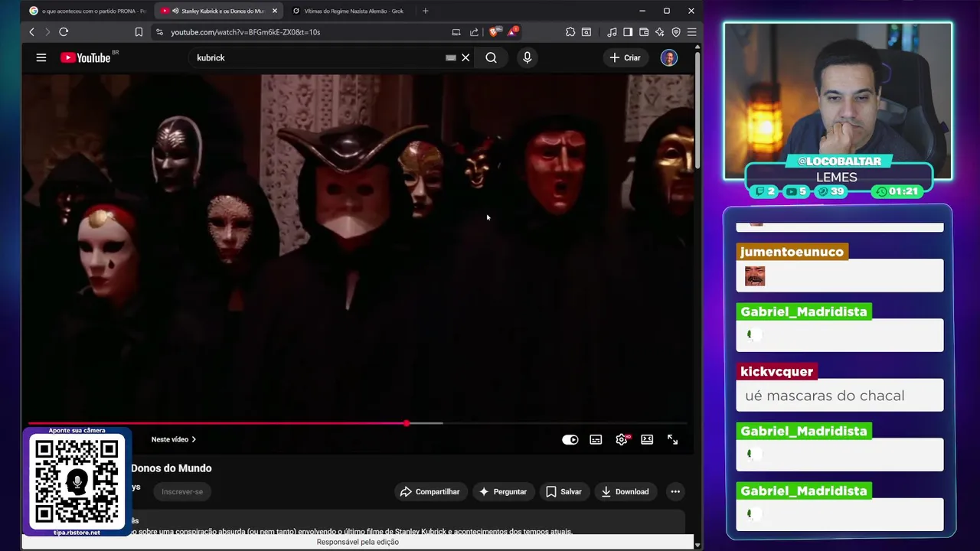Click the kickvcquer username in chat
The image size is (980, 551).
(776, 371)
